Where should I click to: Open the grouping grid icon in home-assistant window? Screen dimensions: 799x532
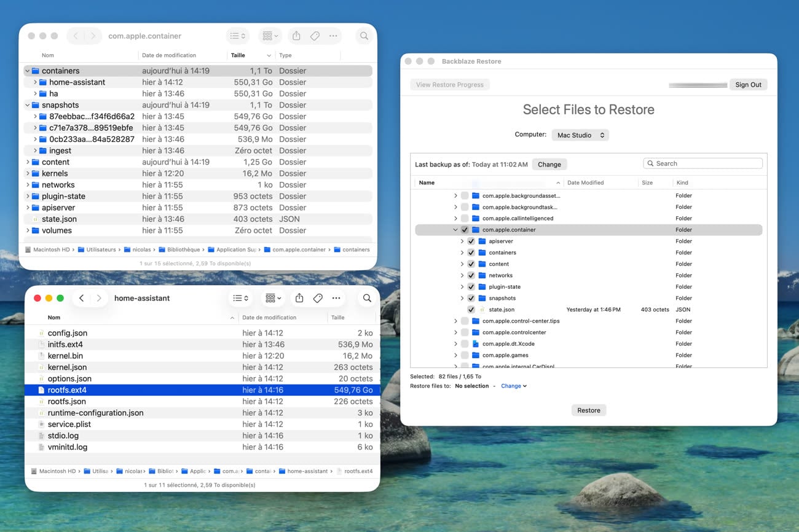pos(271,298)
